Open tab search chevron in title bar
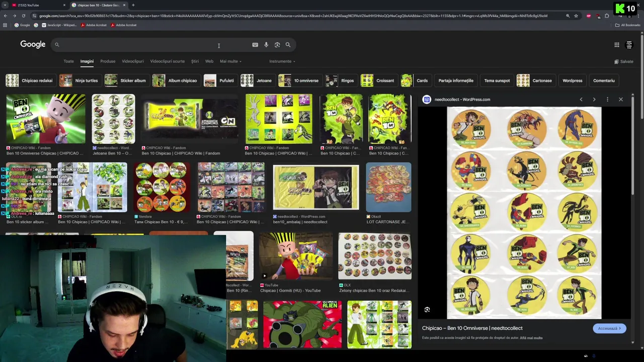644x362 pixels. [x=5, y=5]
